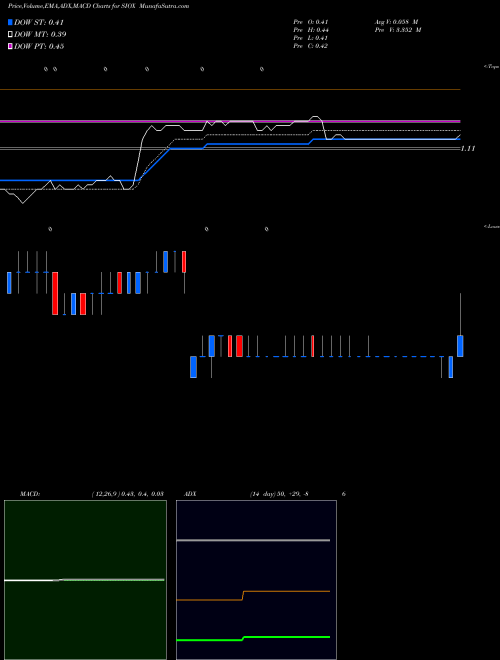Click the orange line in the ADX panel

point(253,595)
